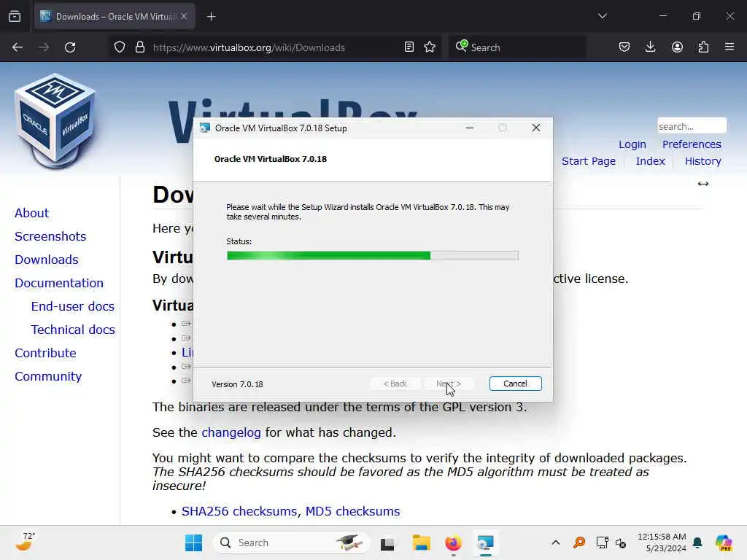Viewport: 747px width, 560px height.
Task: Close the Downloads – Oracle VM VirtualBox tab
Action: (x=184, y=17)
